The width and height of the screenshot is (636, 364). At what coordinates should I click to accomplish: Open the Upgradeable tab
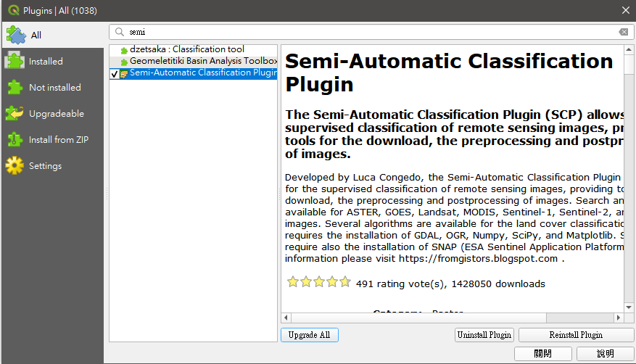click(x=53, y=114)
